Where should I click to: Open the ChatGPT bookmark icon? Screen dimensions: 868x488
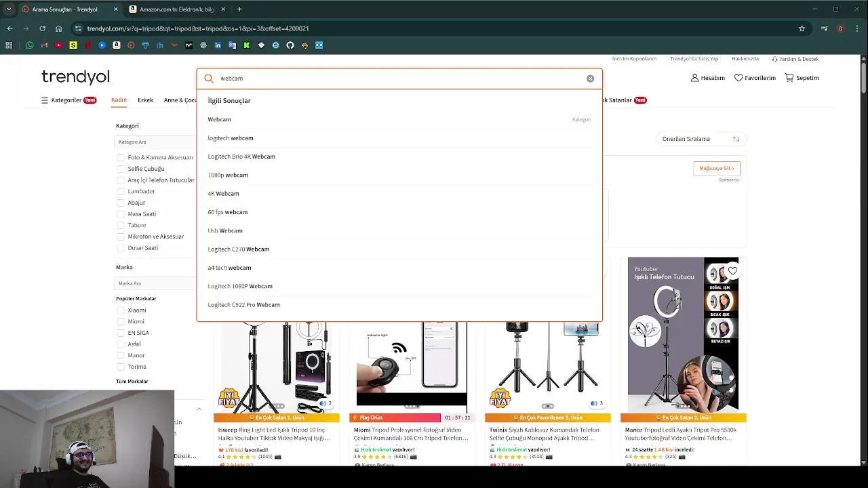[203, 45]
